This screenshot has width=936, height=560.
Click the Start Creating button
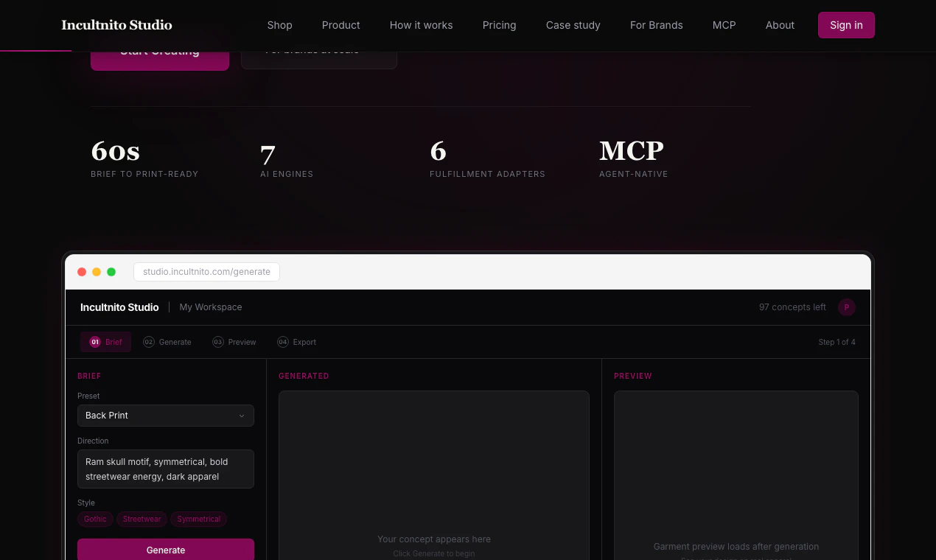coord(160,60)
